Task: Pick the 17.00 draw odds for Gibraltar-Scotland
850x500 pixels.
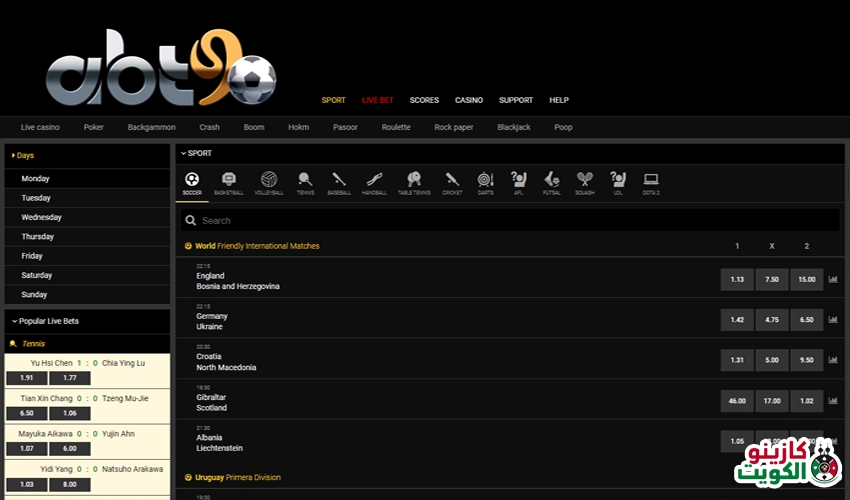Action: 771,401
